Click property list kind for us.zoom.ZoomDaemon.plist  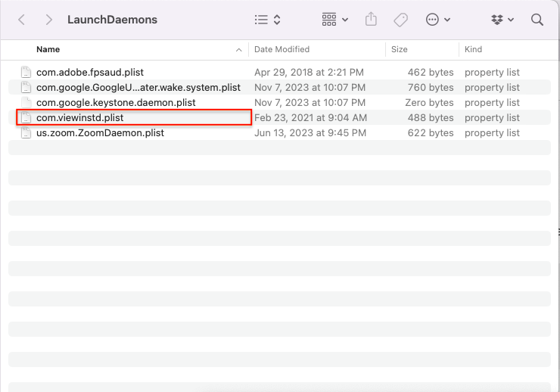(x=492, y=132)
